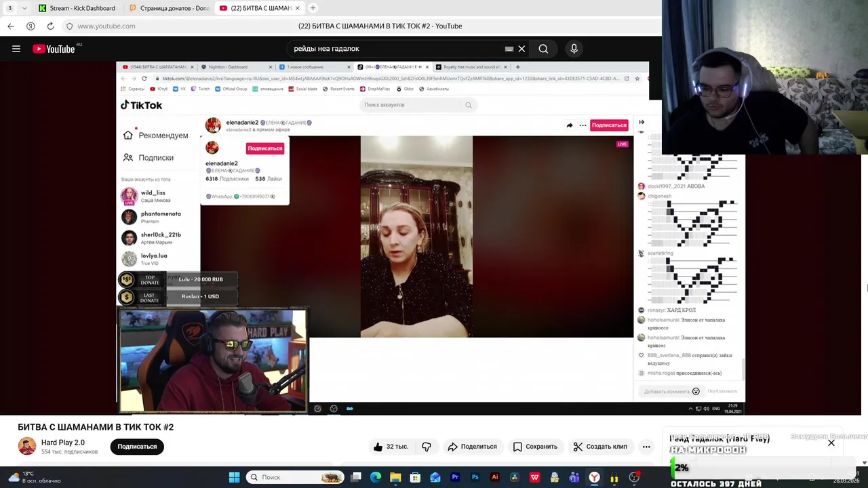868x488 pixels.
Task: Go back with the browser back arrow
Action: 11,26
